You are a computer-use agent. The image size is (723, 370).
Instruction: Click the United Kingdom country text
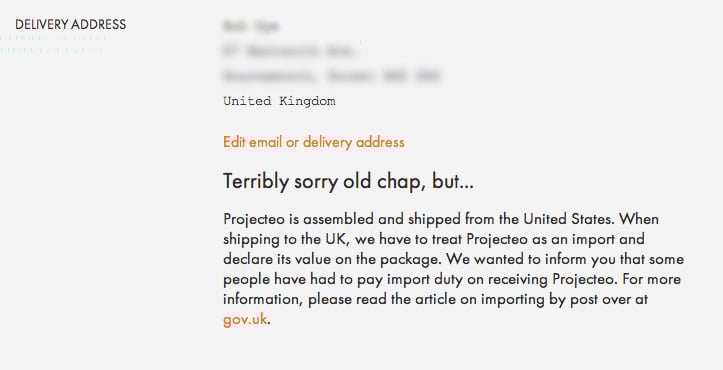[x=279, y=101]
